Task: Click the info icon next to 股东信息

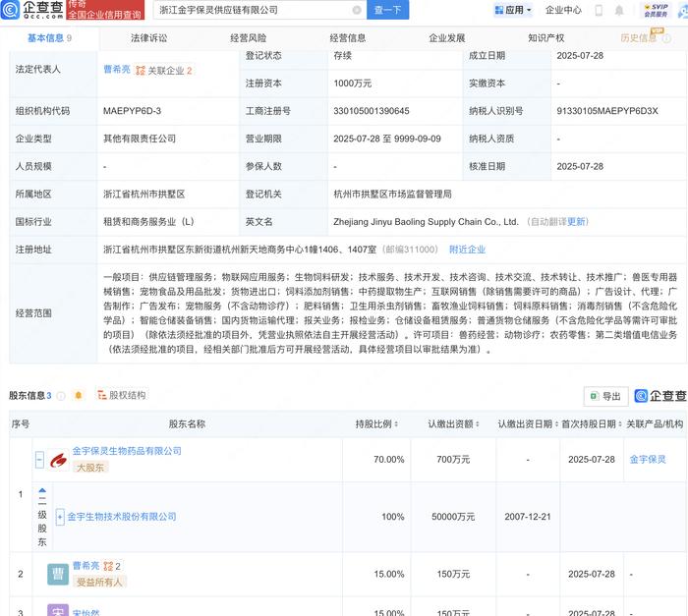Action: click(x=61, y=396)
